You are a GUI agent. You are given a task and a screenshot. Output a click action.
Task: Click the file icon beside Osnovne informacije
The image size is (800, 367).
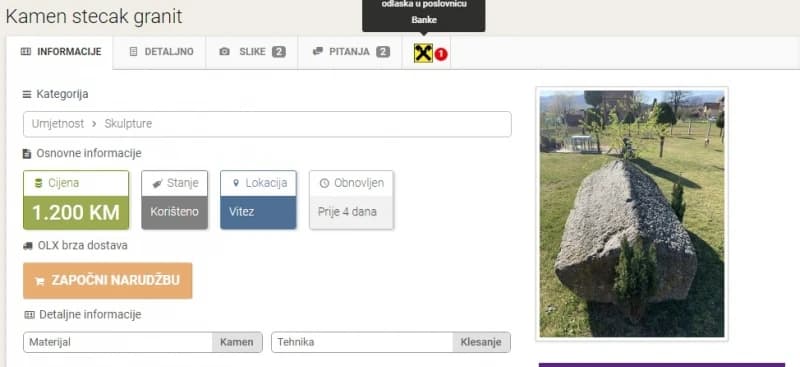coord(27,154)
